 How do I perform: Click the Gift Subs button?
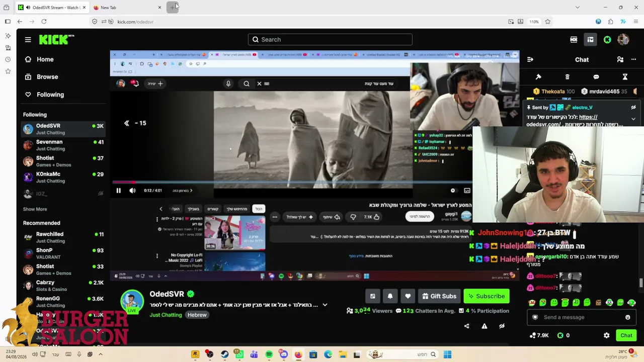pos(439,296)
